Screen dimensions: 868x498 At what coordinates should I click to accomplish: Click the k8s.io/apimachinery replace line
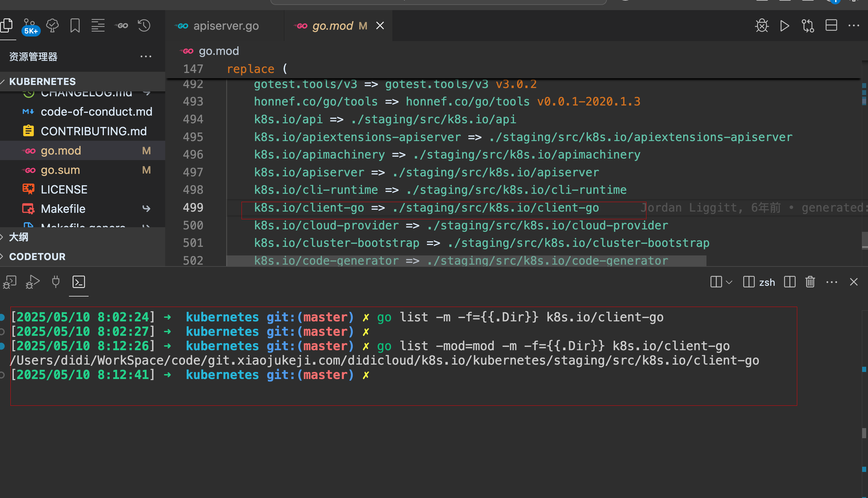(x=447, y=155)
